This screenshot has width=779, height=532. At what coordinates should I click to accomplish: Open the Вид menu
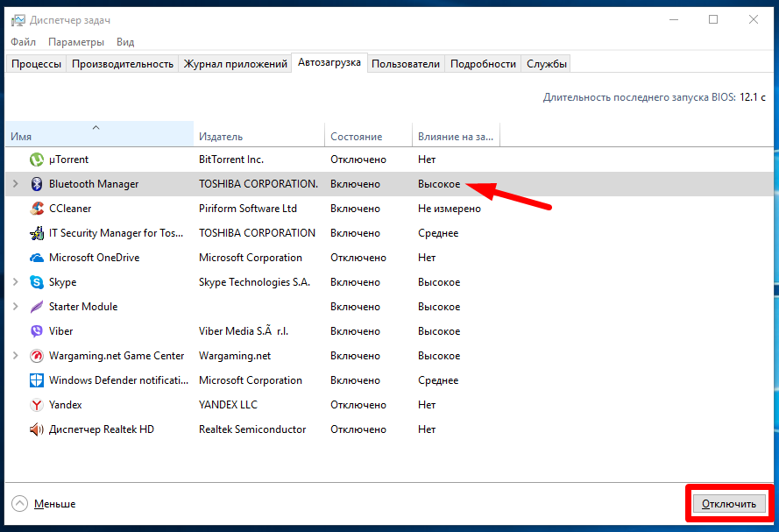(x=125, y=42)
